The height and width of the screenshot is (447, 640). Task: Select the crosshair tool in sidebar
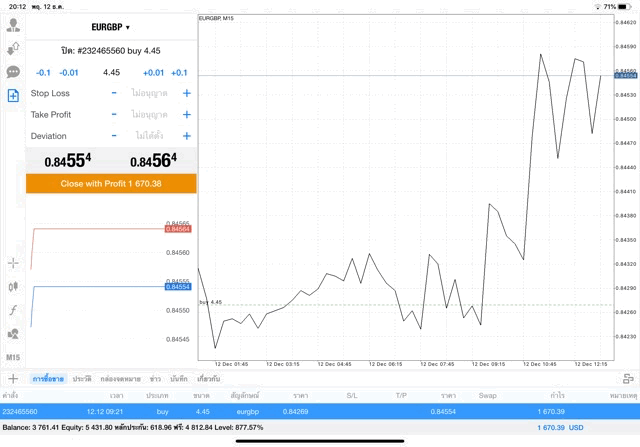13,263
